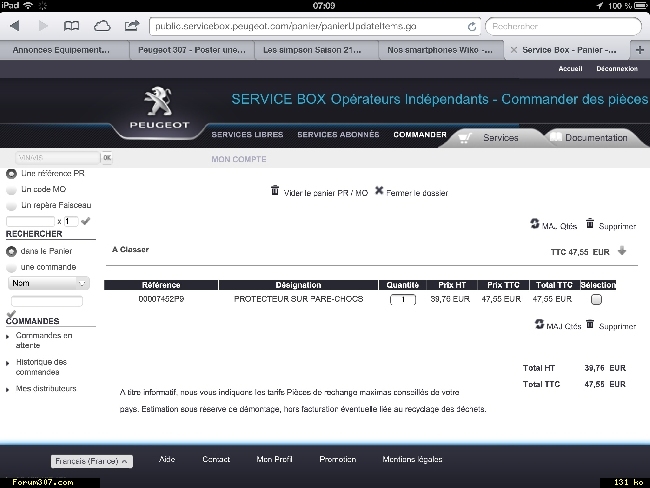650x488 pixels.
Task: Select 'Un repère Faisceau' radio button
Action: click(x=11, y=206)
